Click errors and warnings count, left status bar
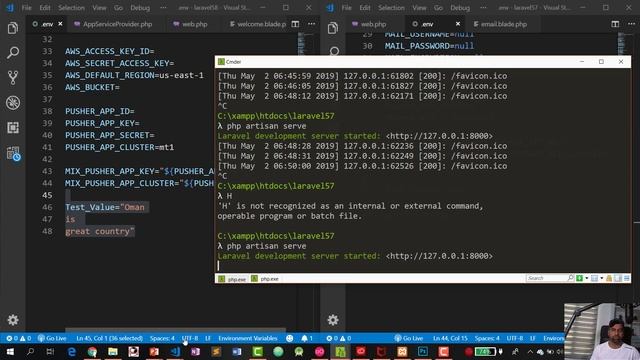This screenshot has height=360, width=640. [x=18, y=338]
